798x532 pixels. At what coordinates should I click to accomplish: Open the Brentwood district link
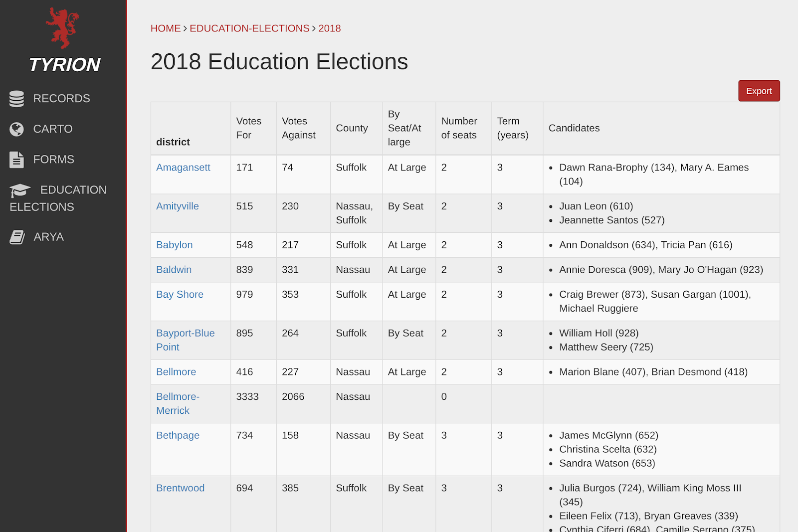[x=180, y=488]
